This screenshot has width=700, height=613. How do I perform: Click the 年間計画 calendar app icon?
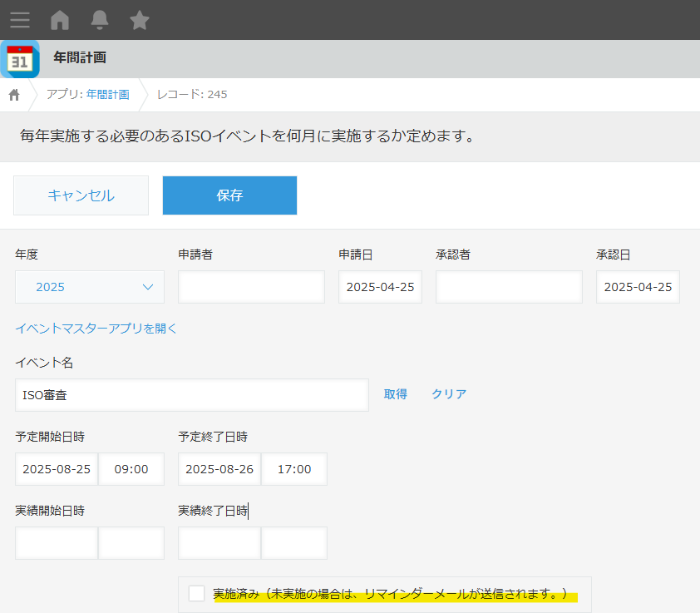coord(20,59)
